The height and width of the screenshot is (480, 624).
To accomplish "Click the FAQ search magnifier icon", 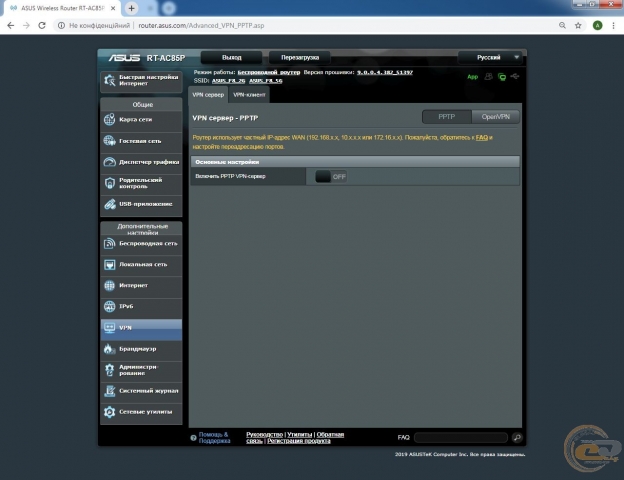I will coord(517,438).
